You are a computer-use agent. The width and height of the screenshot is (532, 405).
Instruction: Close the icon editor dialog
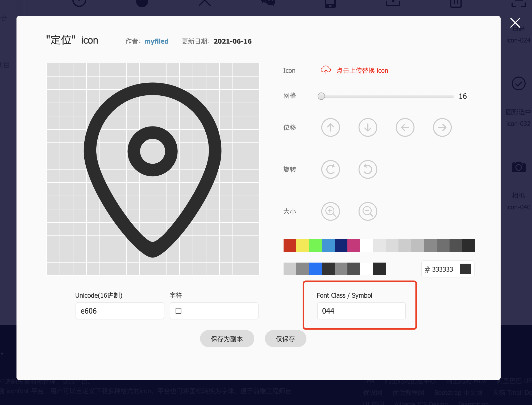[515, 23]
